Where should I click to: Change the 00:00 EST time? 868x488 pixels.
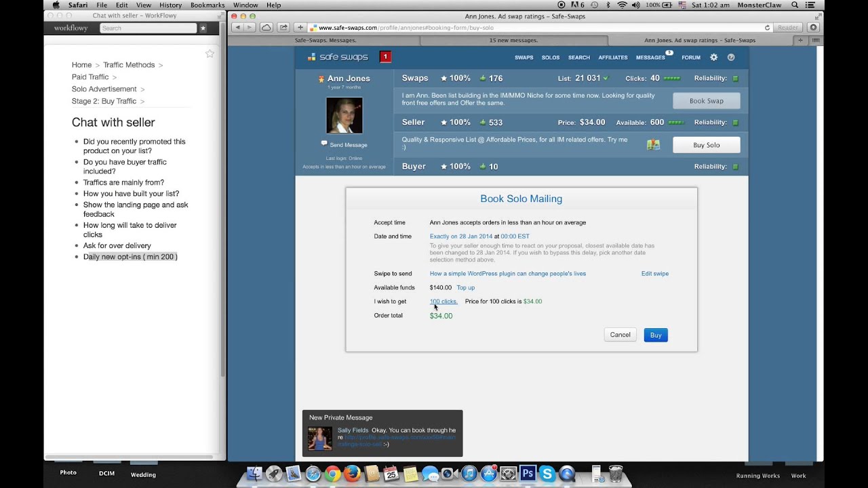[x=515, y=237]
